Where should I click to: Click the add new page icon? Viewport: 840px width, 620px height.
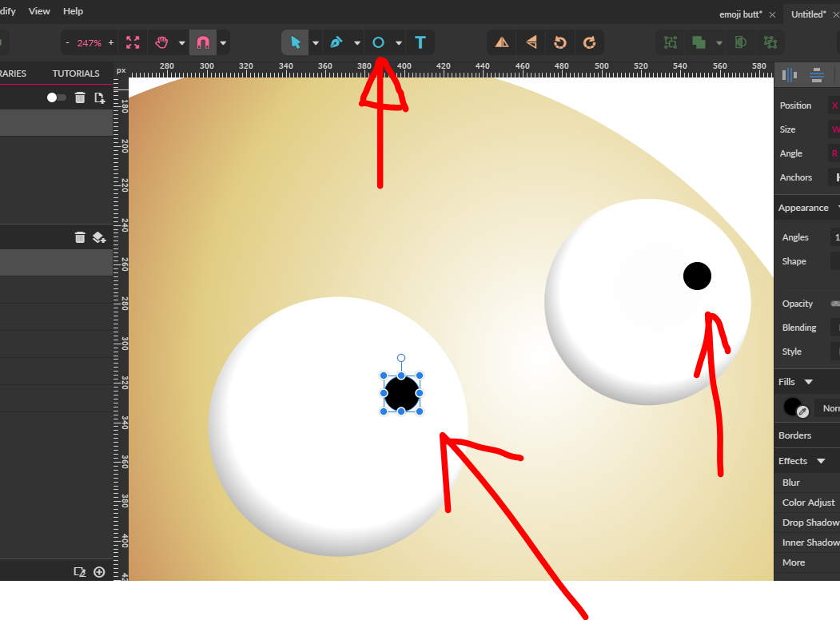(x=100, y=97)
